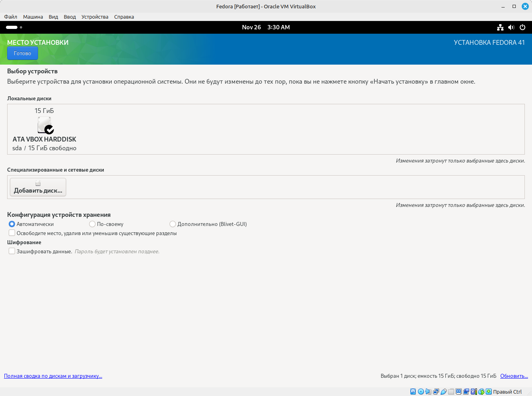532x396 pixels.
Task: Click the VirtualBox CPU virtualization status icon
Action: click(474, 392)
